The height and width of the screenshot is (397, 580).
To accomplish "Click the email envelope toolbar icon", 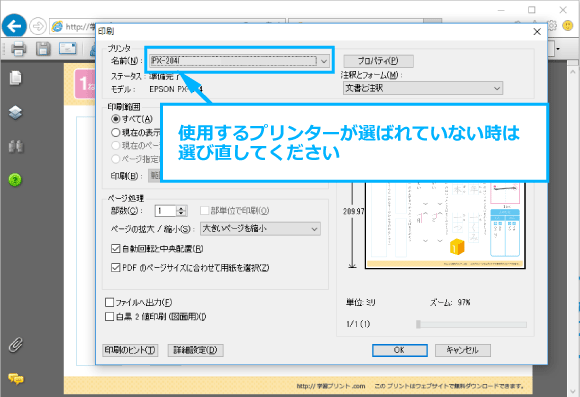I will [x=68, y=48].
